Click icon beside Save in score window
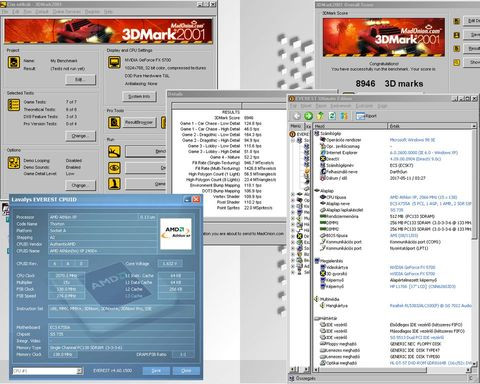Image resolution: width=480 pixels, height=384 pixels. pos(456,35)
